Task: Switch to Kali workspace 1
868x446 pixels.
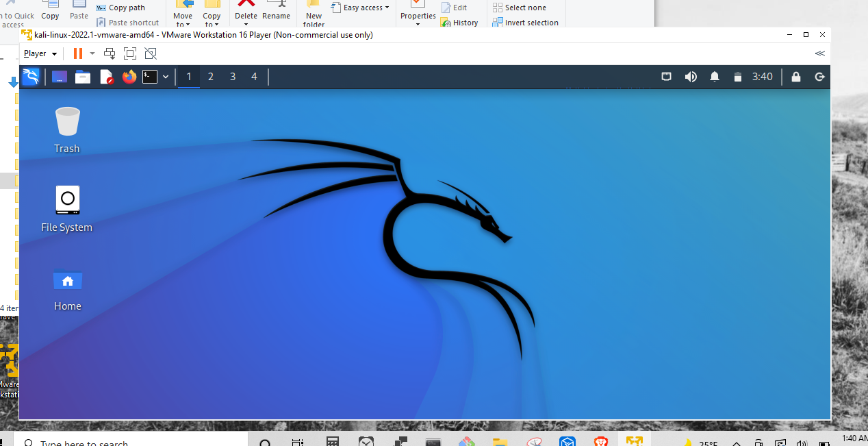Action: click(189, 77)
